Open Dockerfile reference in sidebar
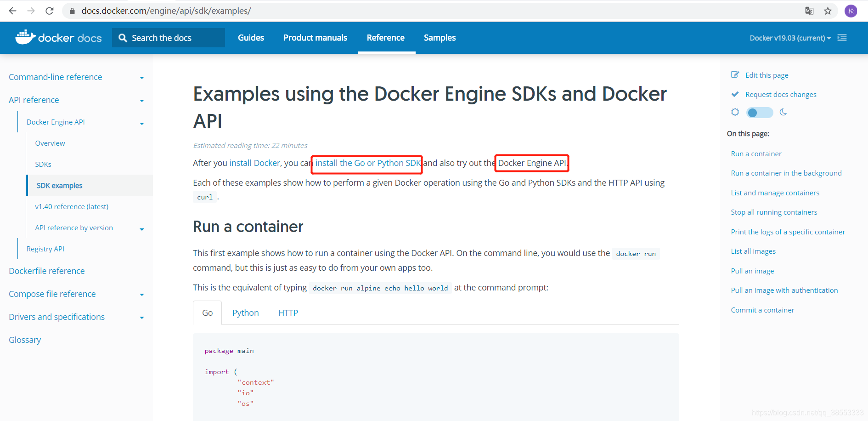This screenshot has height=421, width=868. point(47,271)
